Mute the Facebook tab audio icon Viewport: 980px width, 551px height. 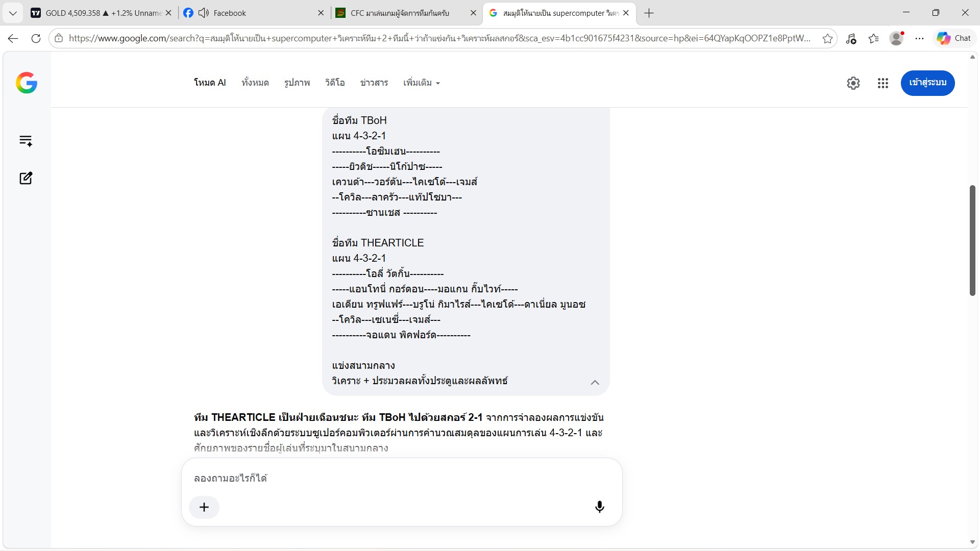click(x=204, y=13)
